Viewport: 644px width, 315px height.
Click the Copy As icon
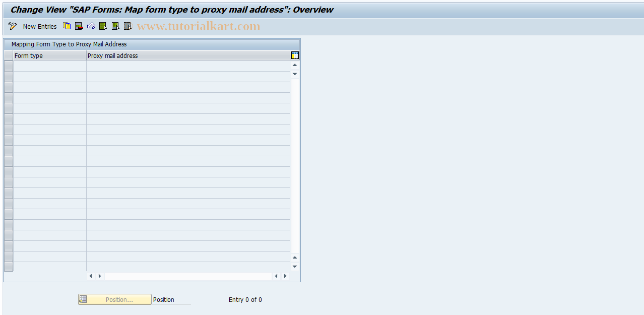point(67,26)
